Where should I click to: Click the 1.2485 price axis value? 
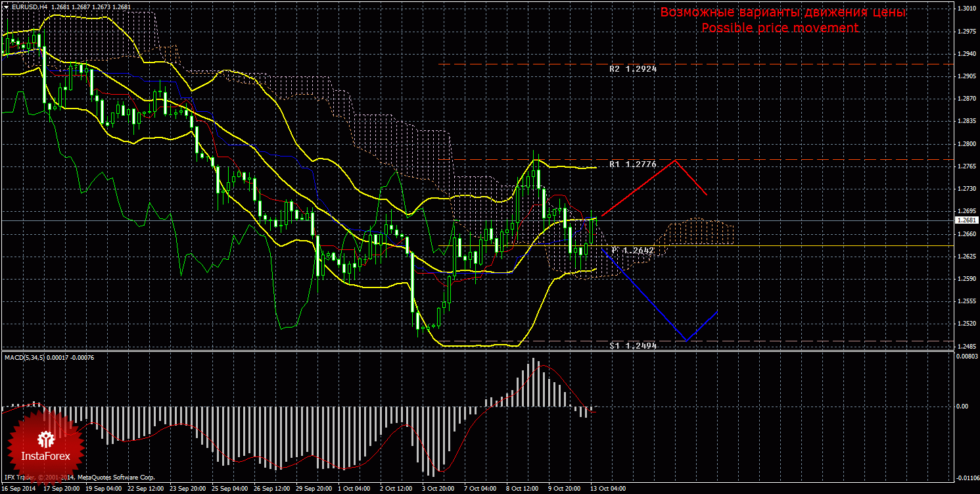[x=966, y=347]
